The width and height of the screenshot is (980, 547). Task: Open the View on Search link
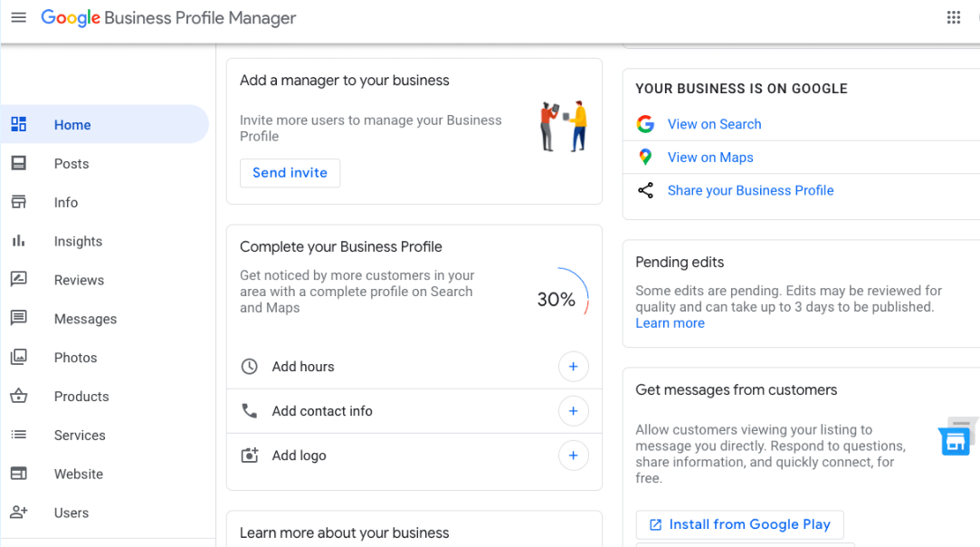714,124
